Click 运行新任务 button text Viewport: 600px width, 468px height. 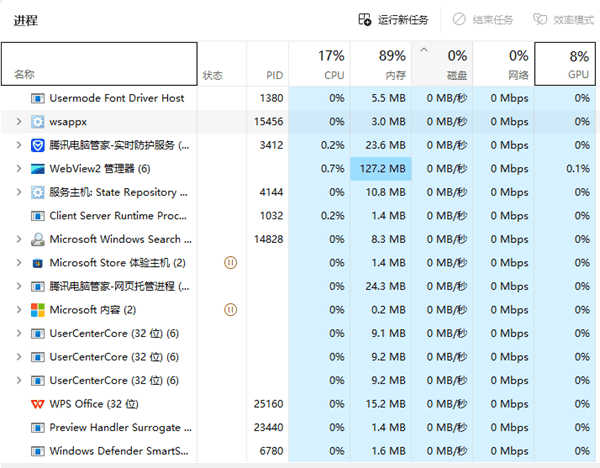point(403,20)
